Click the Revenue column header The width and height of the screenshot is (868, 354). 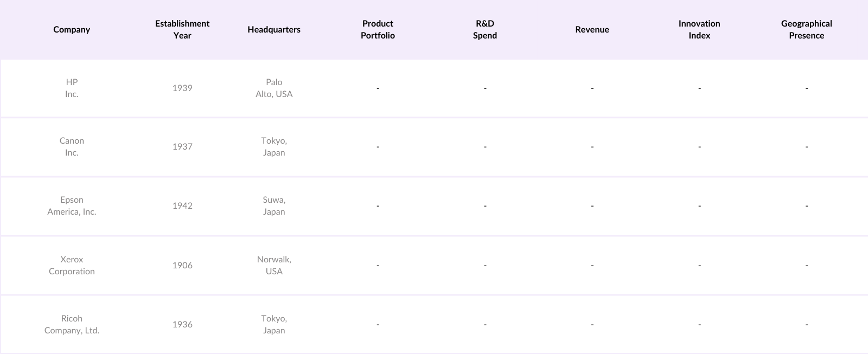click(592, 30)
